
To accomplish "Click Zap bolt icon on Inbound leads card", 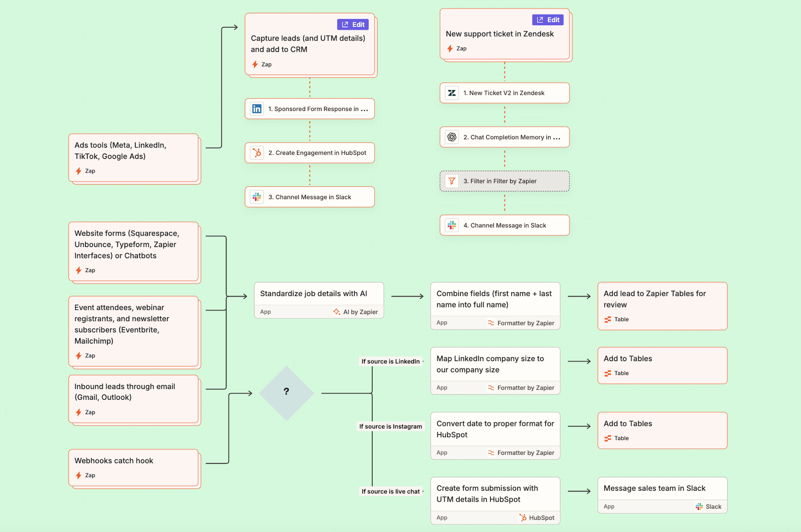I will [79, 412].
